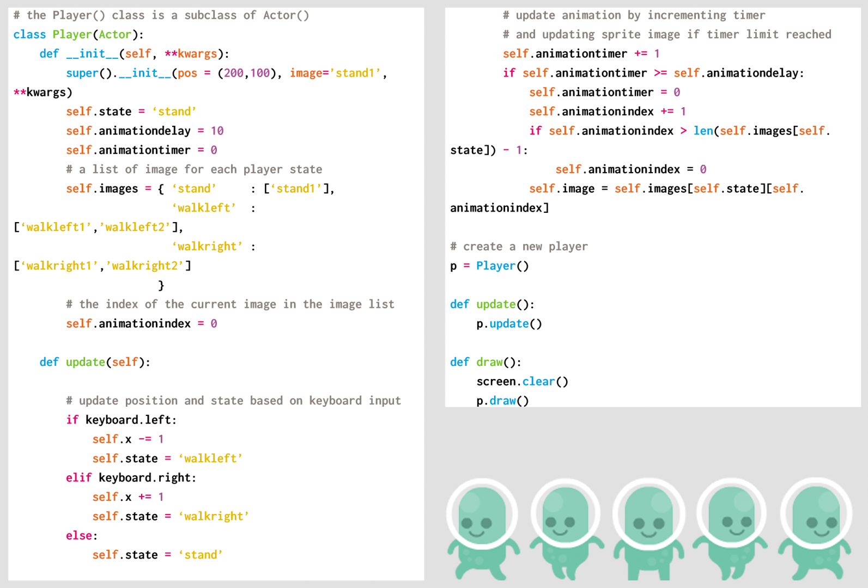Image resolution: width=868 pixels, height=588 pixels.
Task: Click the 'class Player(Actor):' line
Action: (x=78, y=35)
